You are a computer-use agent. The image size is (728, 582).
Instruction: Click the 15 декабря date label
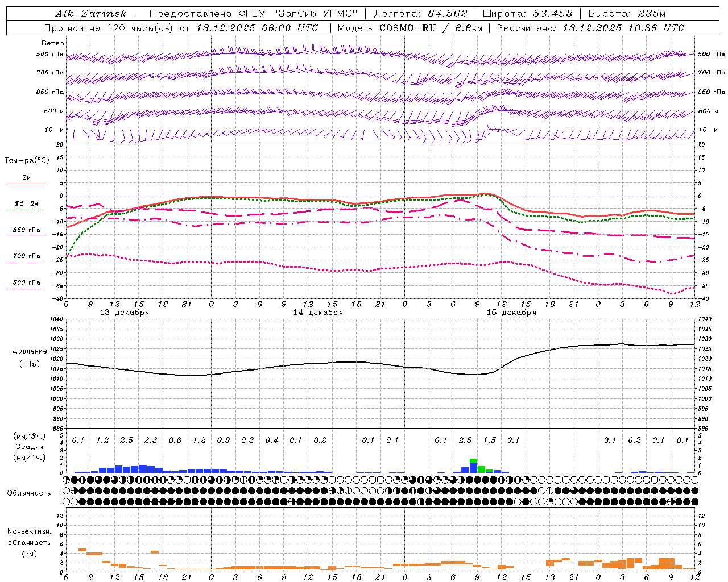[511, 313]
